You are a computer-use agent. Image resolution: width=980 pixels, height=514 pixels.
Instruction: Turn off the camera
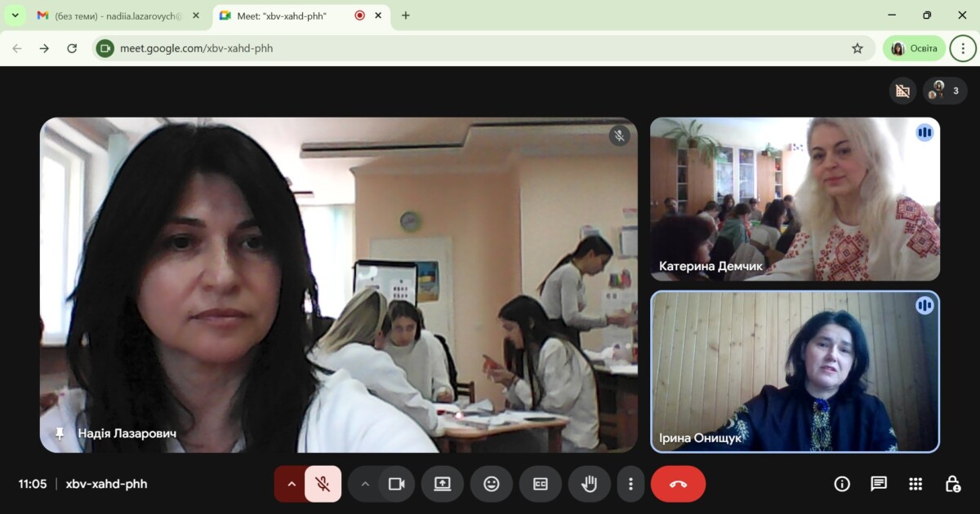tap(397, 484)
